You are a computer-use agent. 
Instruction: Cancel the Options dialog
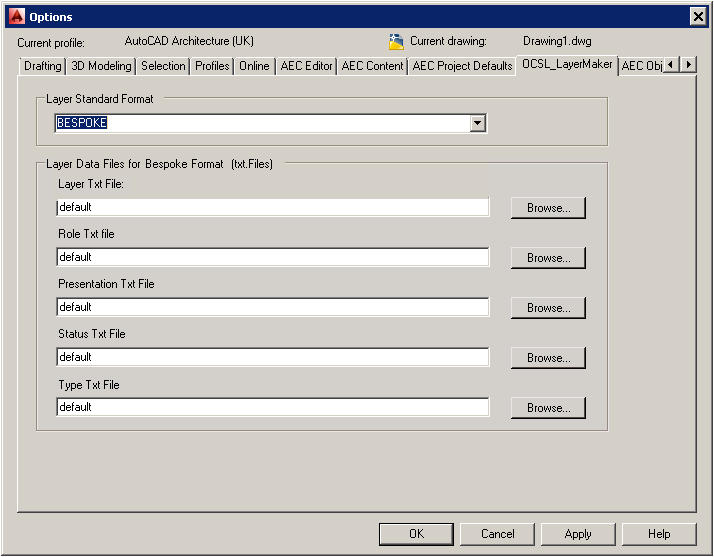(x=497, y=534)
